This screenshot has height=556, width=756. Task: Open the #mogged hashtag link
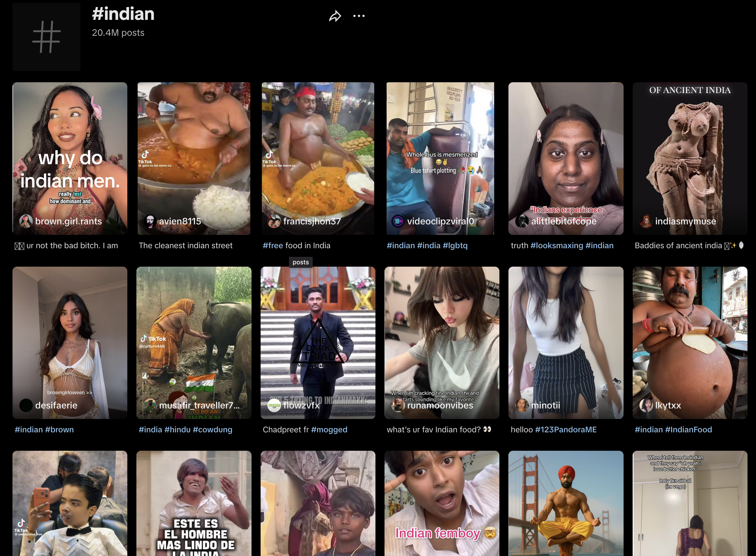[x=329, y=429]
